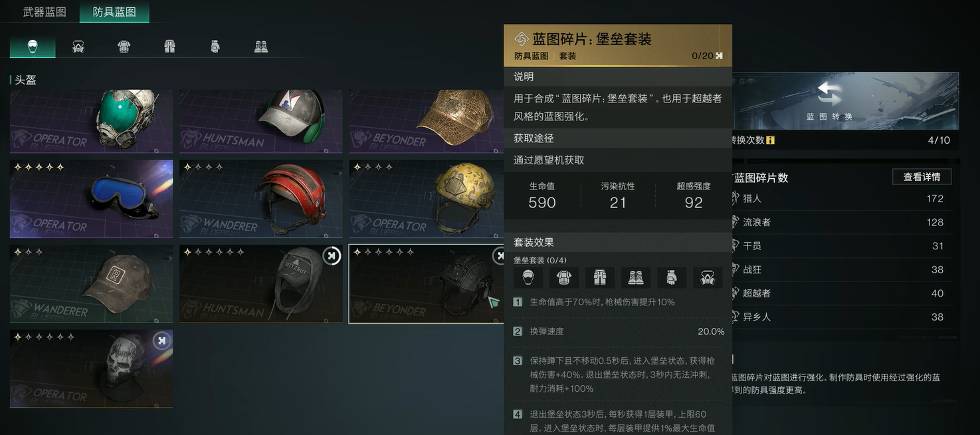The image size is (980, 435).
Task: Select the red Wanderer helmet blueprint
Action: pos(261,199)
